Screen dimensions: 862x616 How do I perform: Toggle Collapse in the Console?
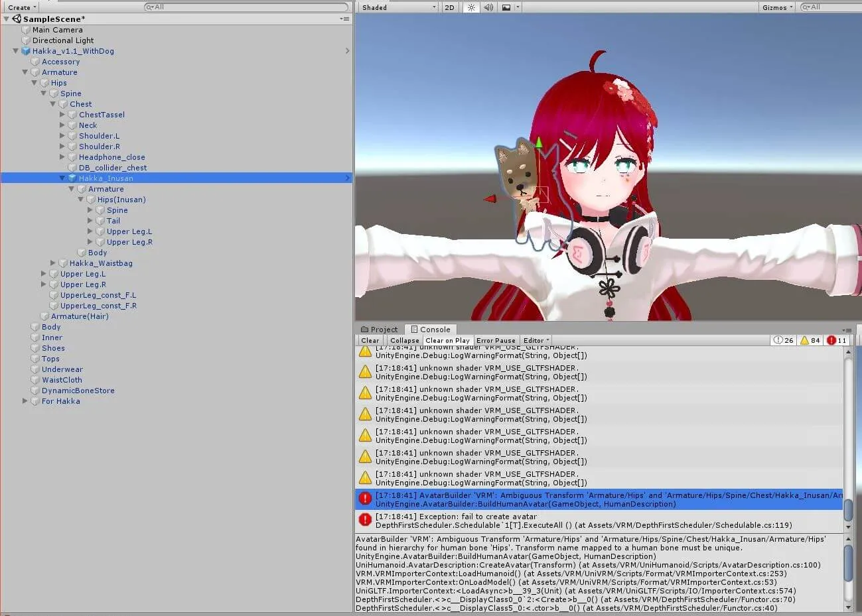tap(405, 340)
